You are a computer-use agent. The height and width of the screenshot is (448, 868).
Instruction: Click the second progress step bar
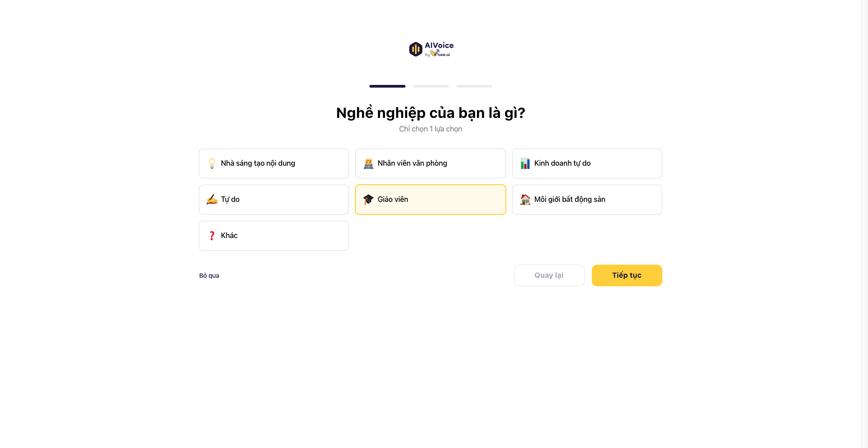(x=431, y=86)
